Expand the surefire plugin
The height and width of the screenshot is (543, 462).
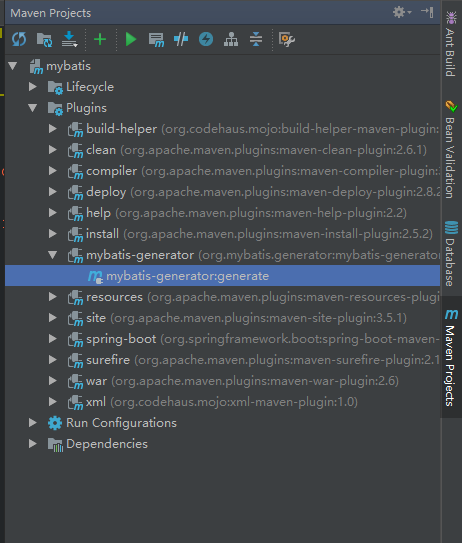coord(53,360)
